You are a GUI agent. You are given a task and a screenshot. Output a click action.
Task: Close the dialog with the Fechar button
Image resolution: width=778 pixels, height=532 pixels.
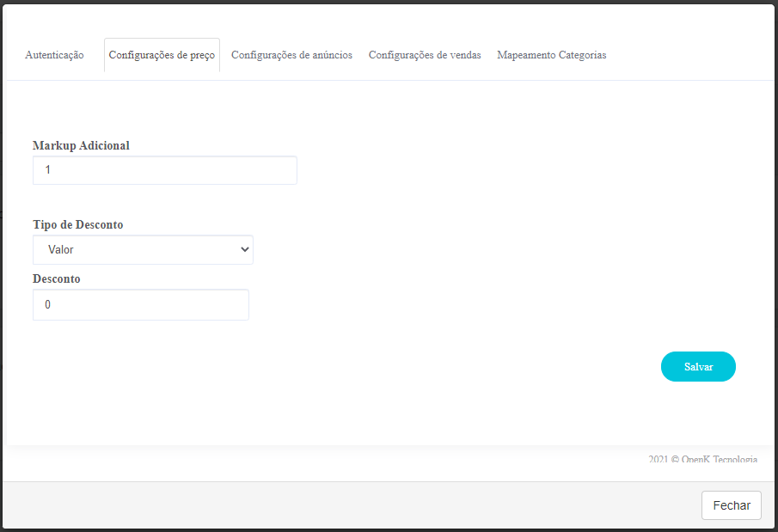tap(732, 505)
